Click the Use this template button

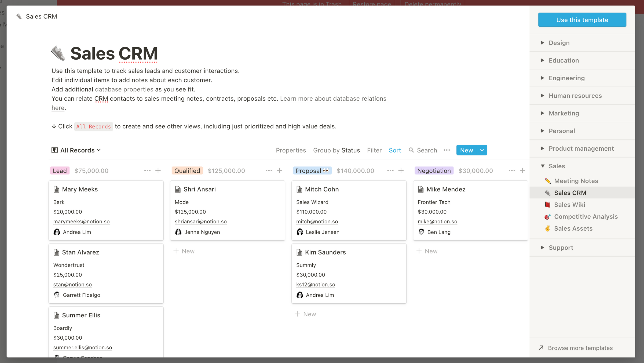tap(582, 20)
